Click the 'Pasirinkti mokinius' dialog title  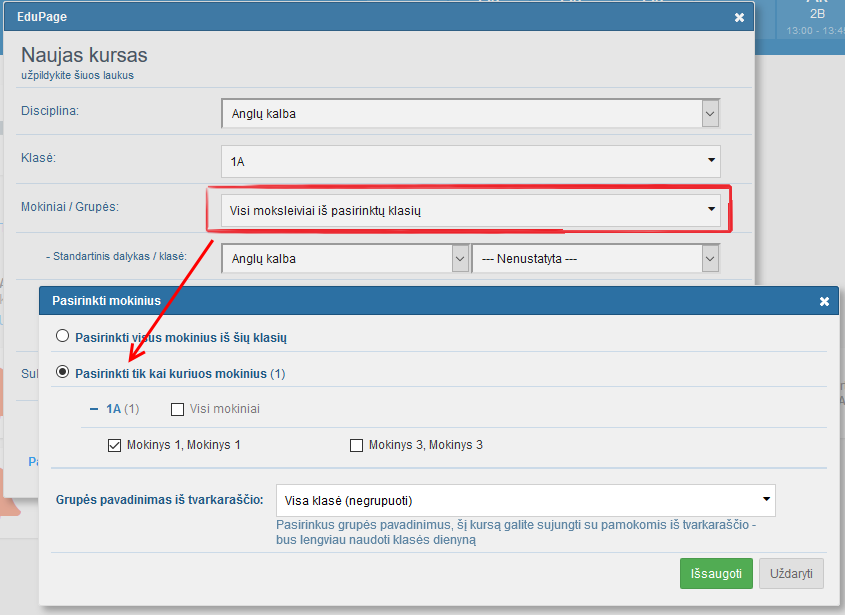(107, 301)
